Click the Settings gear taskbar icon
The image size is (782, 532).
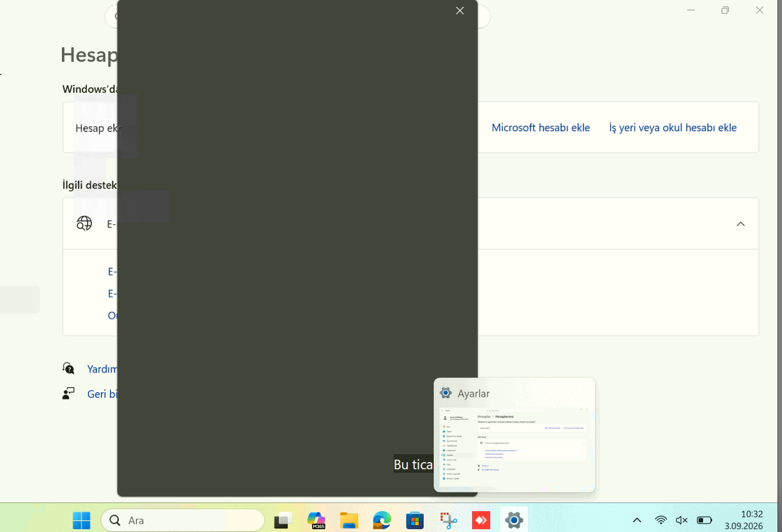pos(514,520)
